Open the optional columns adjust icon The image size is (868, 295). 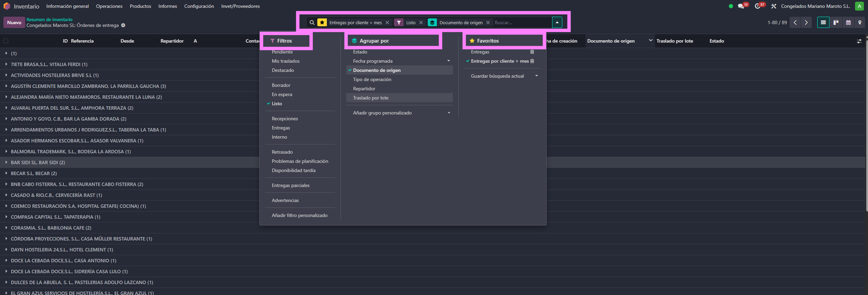[859, 41]
